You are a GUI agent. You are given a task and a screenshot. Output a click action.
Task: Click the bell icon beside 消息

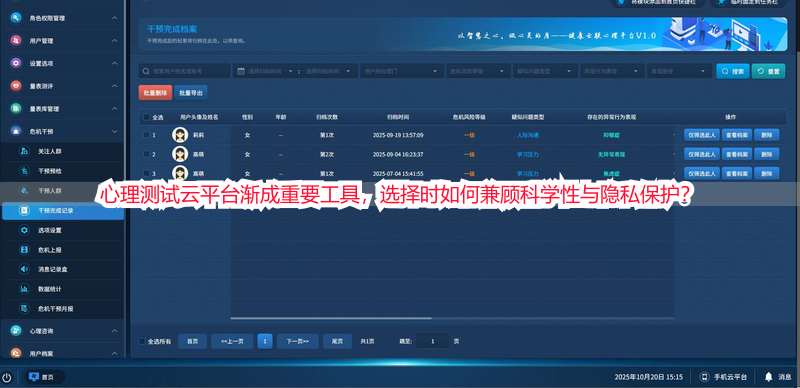coord(768,377)
